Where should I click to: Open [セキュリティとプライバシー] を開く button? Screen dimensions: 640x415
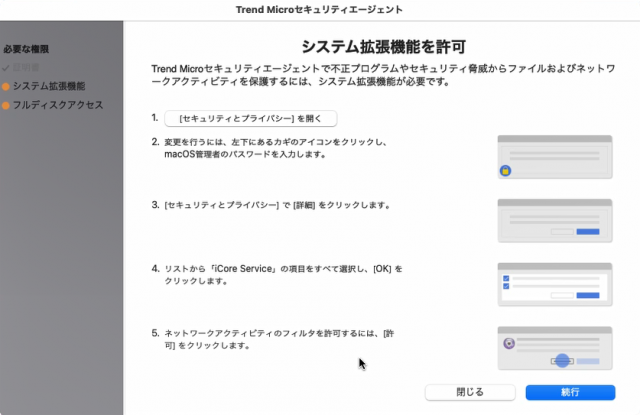tap(251, 118)
